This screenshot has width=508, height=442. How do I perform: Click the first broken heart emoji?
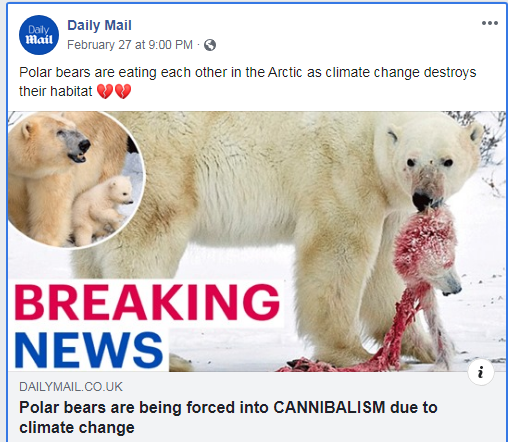coord(105,91)
